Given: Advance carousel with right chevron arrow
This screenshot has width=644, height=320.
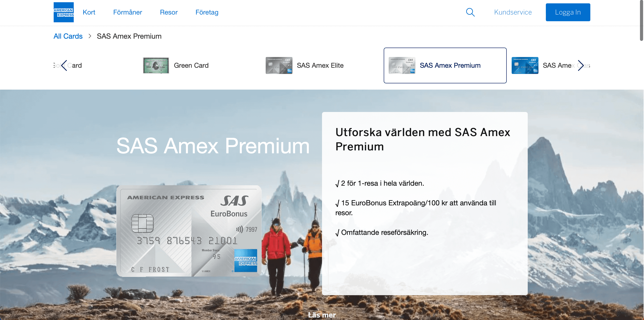Looking at the screenshot, I should coord(580,65).
